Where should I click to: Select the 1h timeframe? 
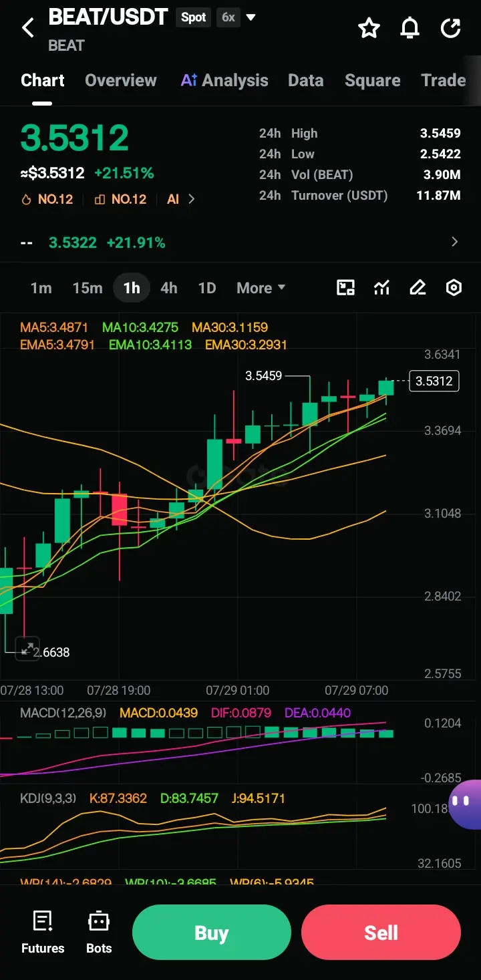(x=132, y=288)
